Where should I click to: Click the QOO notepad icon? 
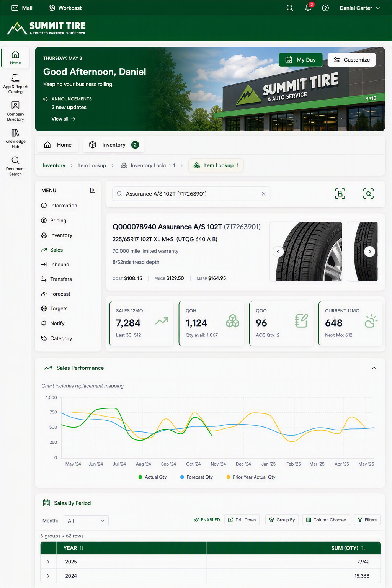click(x=302, y=321)
